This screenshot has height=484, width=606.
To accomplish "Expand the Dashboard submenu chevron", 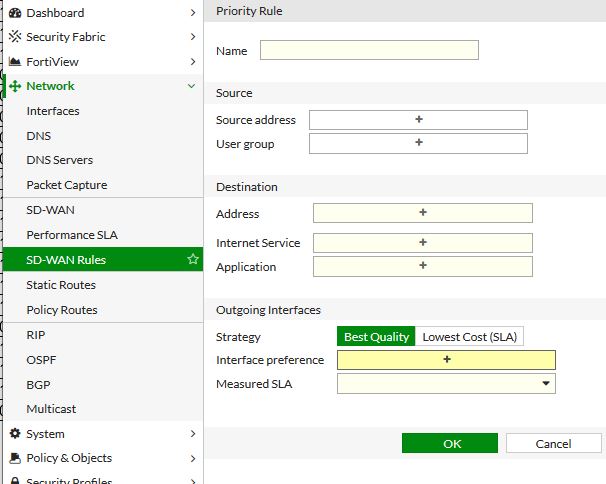I will pyautogui.click(x=192, y=13).
